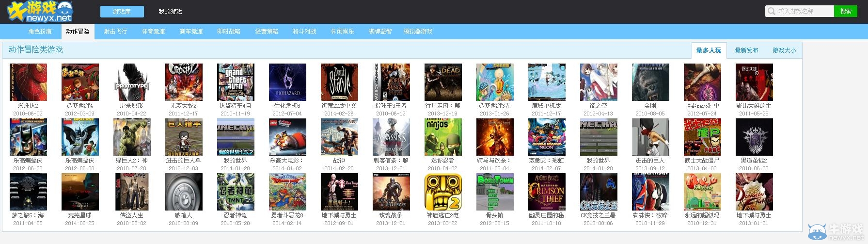Open the Crimson Thief 幽灵庄园 cover
The image size is (868, 244).
point(547,192)
